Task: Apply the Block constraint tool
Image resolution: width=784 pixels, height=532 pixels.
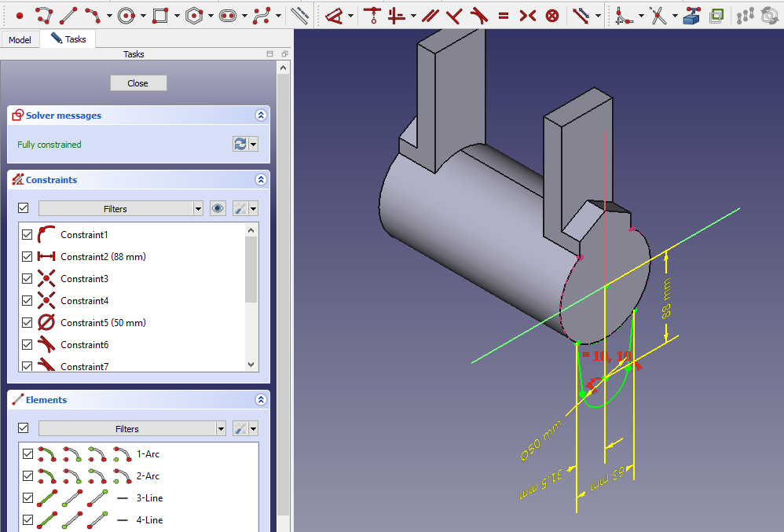Action: point(552,15)
